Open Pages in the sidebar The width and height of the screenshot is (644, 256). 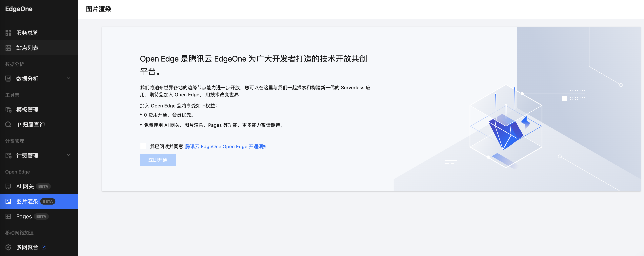pyautogui.click(x=39, y=216)
